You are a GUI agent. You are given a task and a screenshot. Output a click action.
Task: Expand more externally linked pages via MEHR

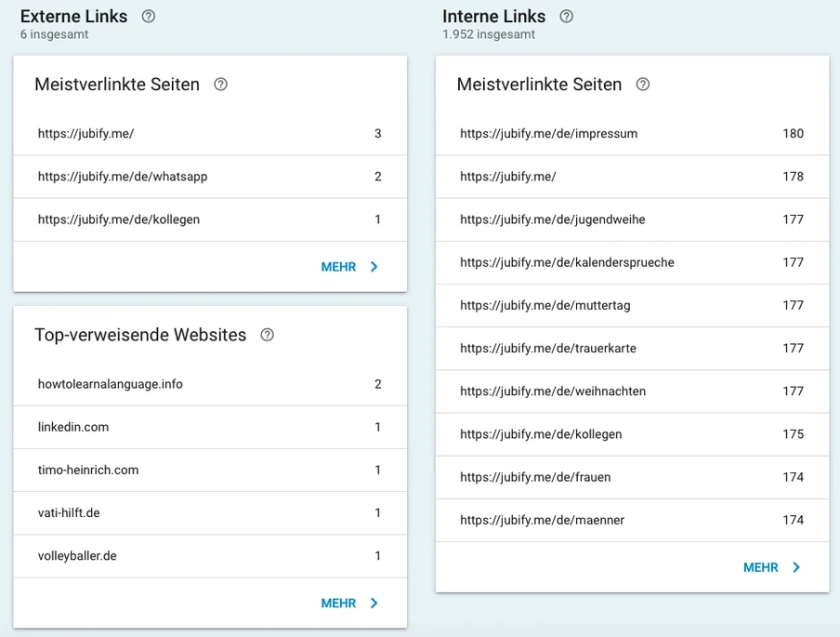tap(336, 266)
